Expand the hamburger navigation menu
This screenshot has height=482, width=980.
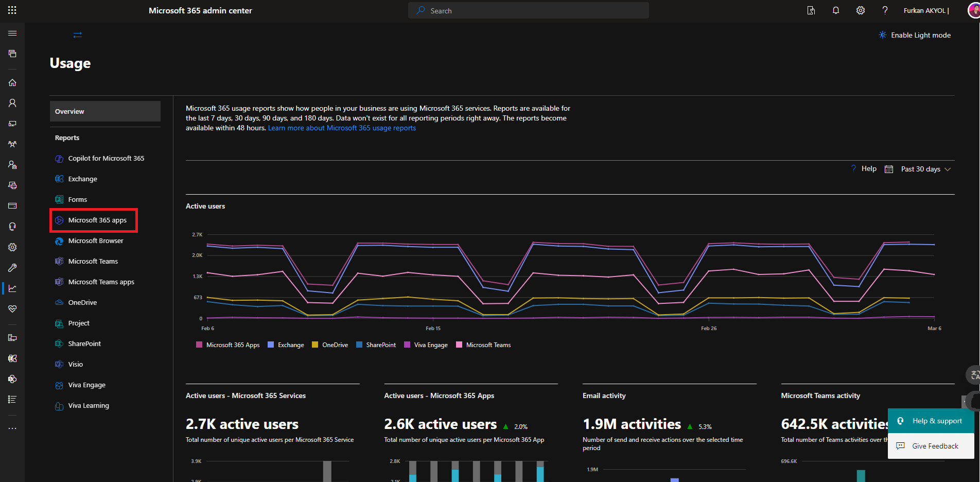12,33
